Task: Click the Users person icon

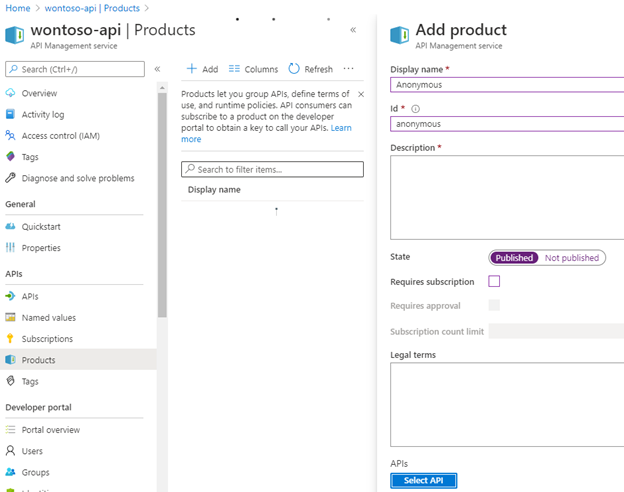Action: [10, 451]
